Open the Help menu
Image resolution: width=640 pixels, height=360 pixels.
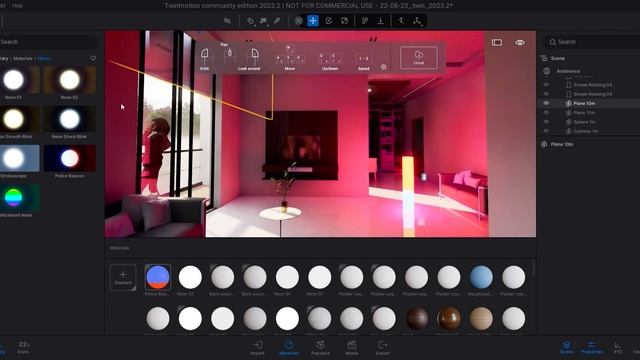click(x=18, y=6)
